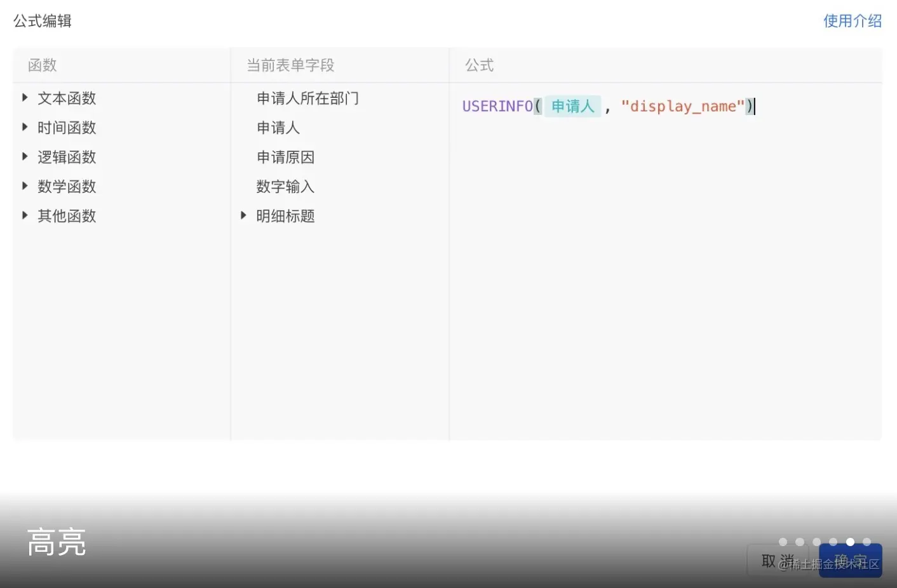Insert the 数字输入 field
Screen dimensions: 897x588
[285, 187]
